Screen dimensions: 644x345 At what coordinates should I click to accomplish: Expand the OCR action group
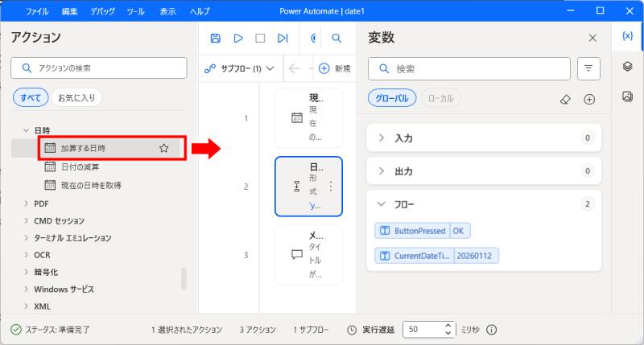tap(27, 255)
